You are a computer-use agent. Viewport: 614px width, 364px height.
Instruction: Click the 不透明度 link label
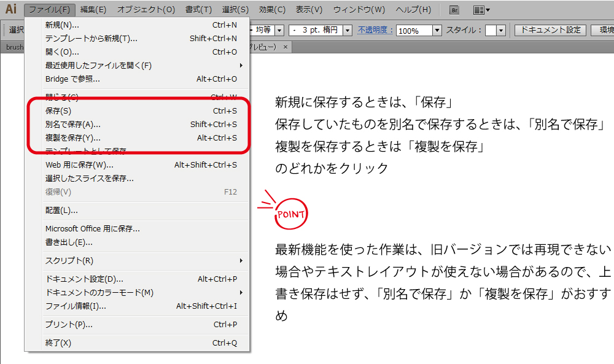point(375,29)
